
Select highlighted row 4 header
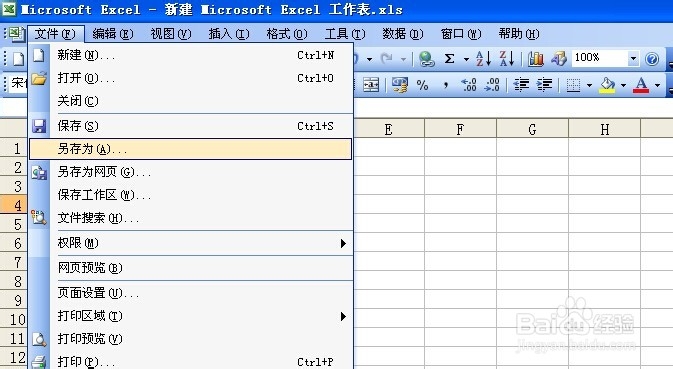pyautogui.click(x=14, y=205)
